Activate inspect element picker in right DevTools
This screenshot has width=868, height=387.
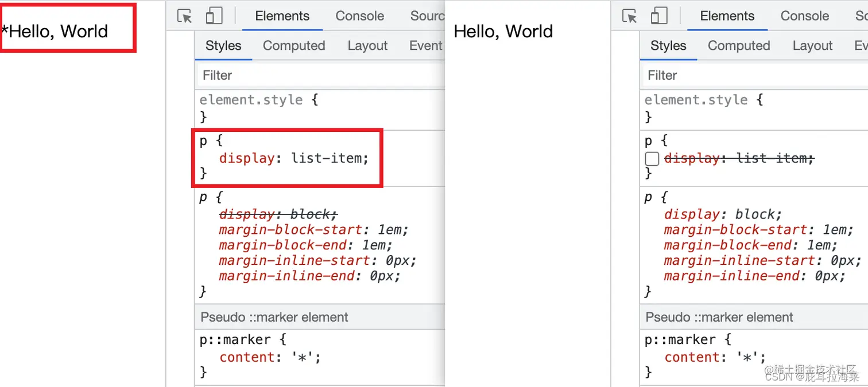(630, 16)
